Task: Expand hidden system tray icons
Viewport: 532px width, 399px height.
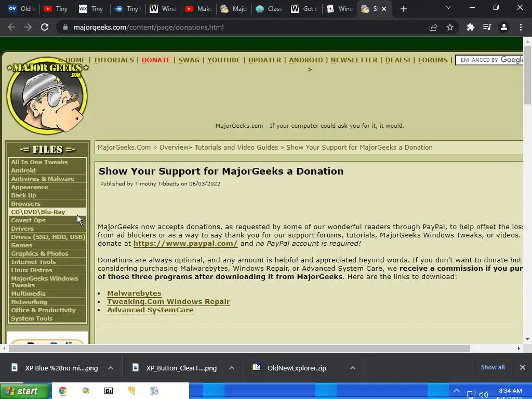Action: 457,391
